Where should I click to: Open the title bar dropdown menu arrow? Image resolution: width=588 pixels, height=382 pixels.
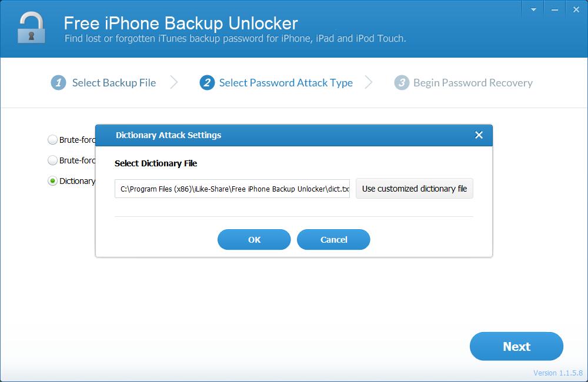(x=533, y=10)
